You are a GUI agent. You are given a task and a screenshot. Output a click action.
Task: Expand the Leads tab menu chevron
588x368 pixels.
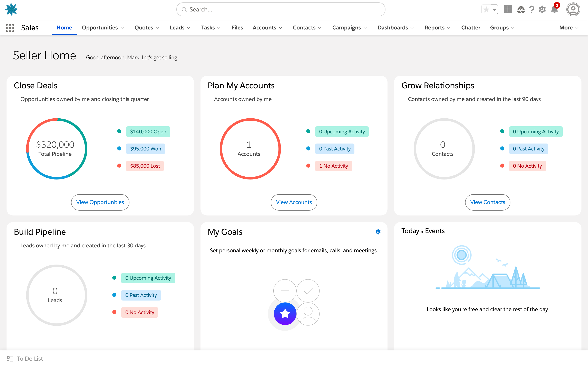coord(189,28)
